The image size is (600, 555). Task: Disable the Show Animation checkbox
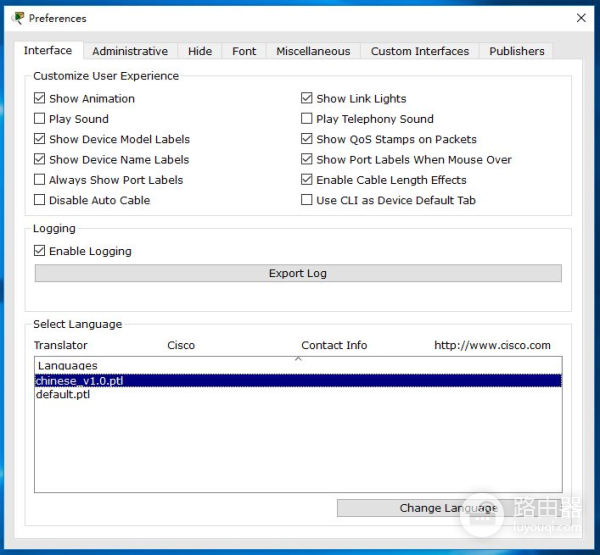pyautogui.click(x=40, y=99)
